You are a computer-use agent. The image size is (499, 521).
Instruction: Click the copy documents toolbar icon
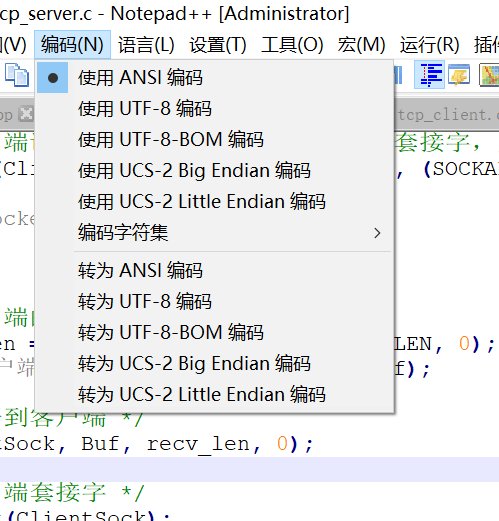pyautogui.click(x=17, y=75)
